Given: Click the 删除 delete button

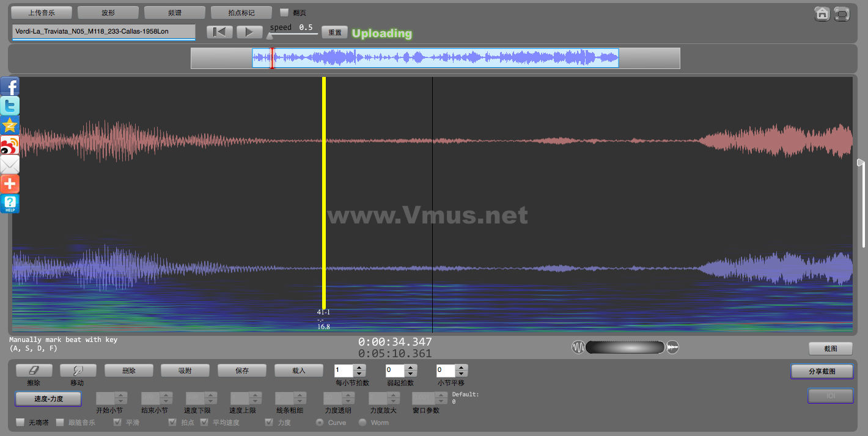Looking at the screenshot, I should pyautogui.click(x=129, y=370).
